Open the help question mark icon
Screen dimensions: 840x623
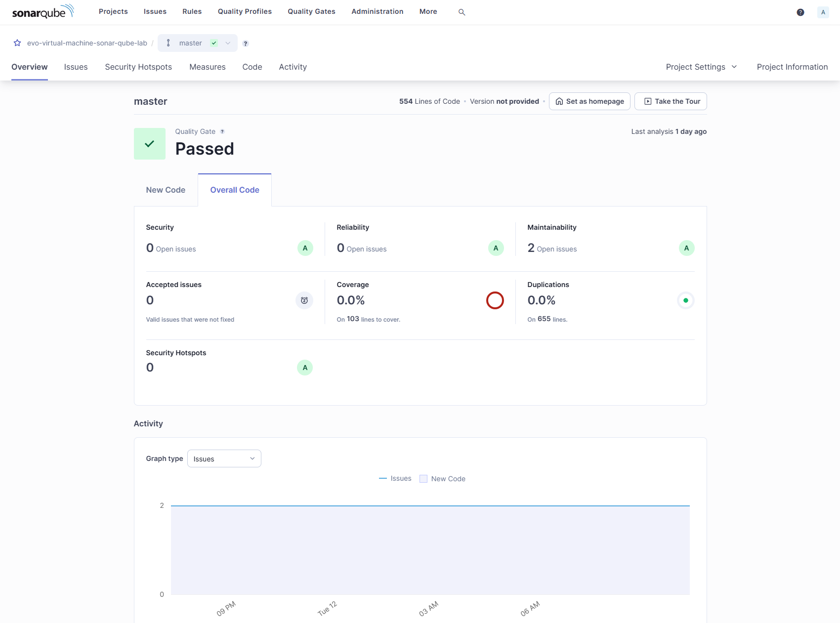800,12
